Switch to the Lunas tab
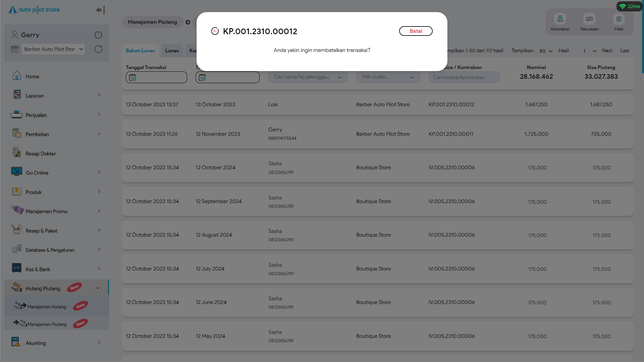The width and height of the screenshot is (644, 362). tap(172, 51)
